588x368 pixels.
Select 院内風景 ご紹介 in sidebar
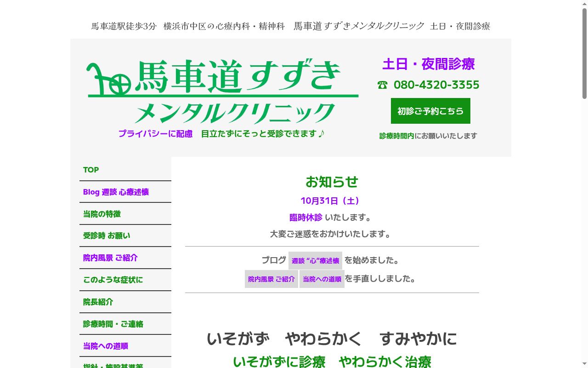[125, 258]
